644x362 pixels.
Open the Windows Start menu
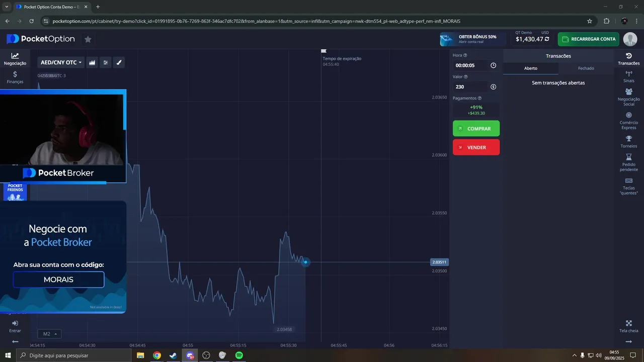(8, 355)
